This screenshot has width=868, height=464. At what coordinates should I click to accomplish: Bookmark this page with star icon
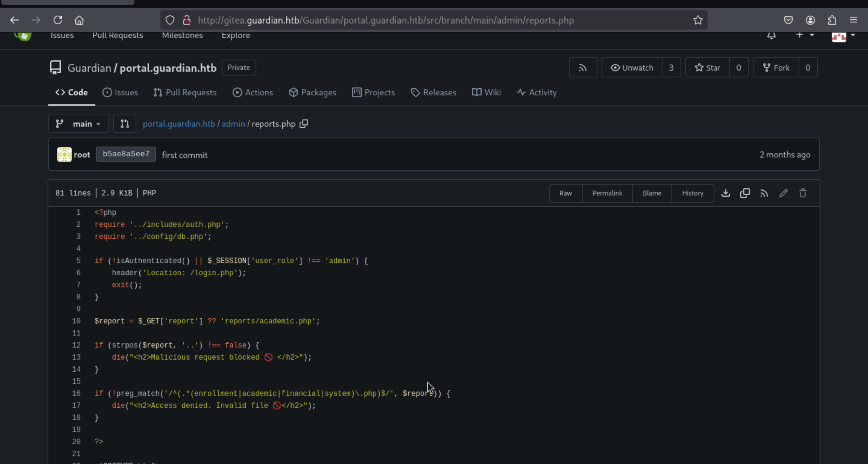[x=698, y=20]
